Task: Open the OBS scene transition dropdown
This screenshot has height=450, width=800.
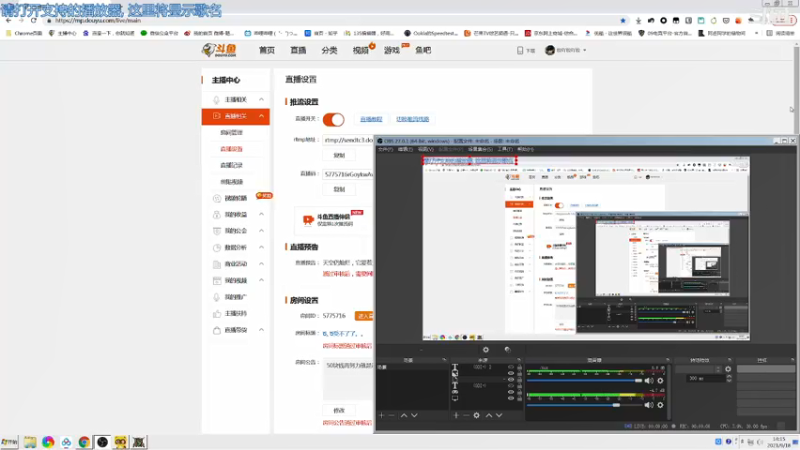Action: point(698,369)
